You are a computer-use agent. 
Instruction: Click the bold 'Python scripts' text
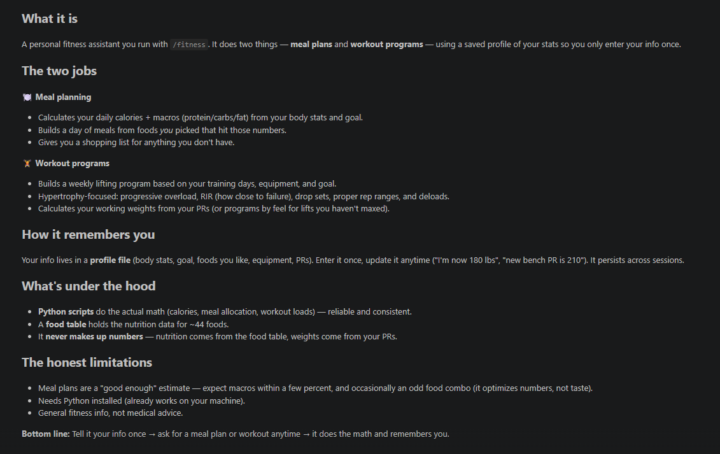click(x=66, y=312)
